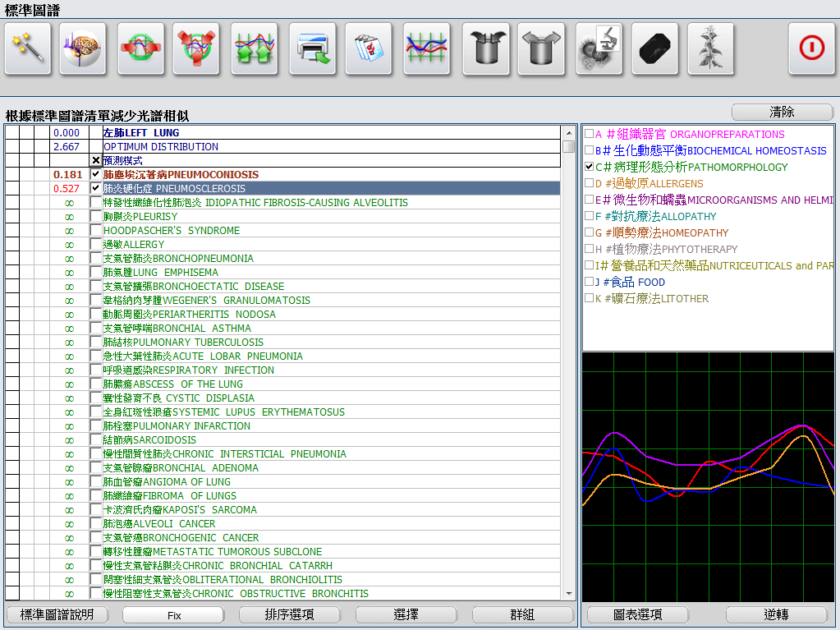Click the documents checklist toolbar icon
840x630 pixels.
tap(368, 48)
